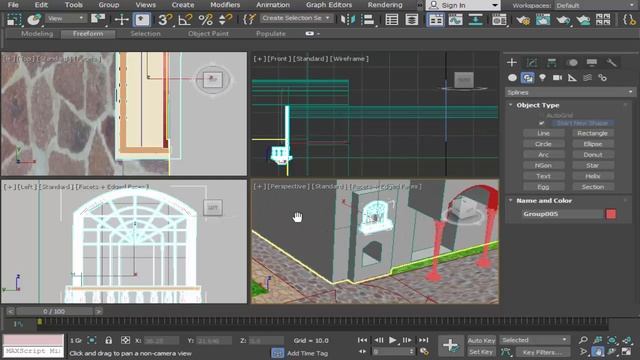
Task: Open the Display panel icon
Action: [x=591, y=62]
